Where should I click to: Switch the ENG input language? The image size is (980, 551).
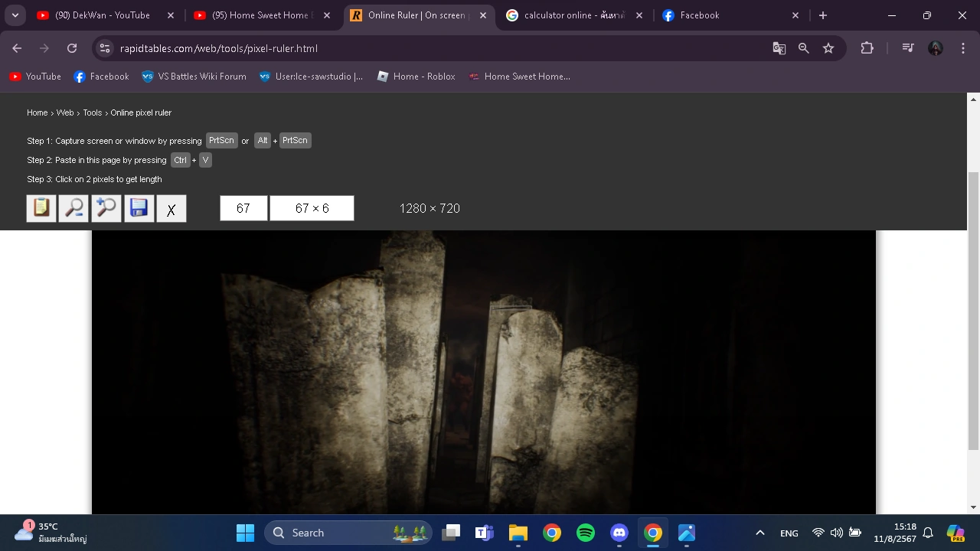click(789, 533)
